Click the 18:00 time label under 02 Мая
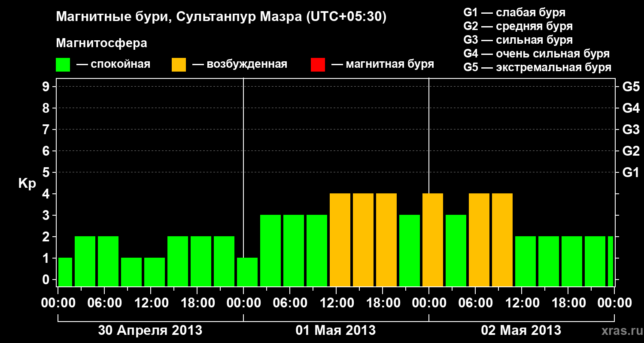Screen dimensions: 644x343 coord(568,303)
